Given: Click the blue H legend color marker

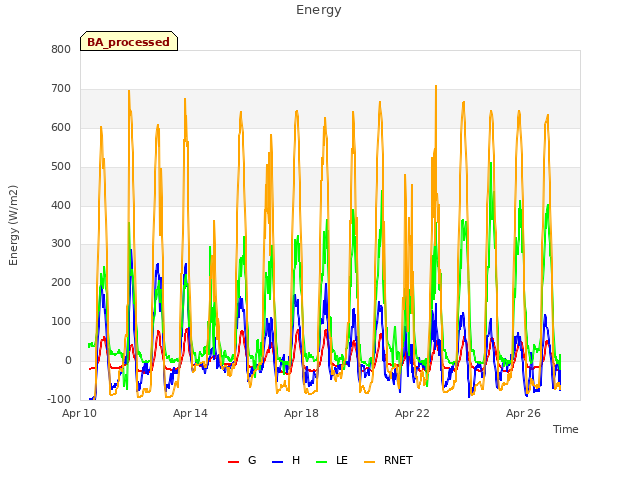Looking at the screenshot, I should (x=277, y=462).
